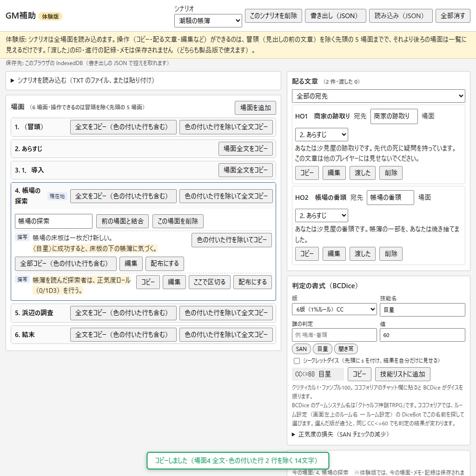Screen dimensions: 476x476
Task: Click the 値 field showing 60
Action: pos(422,335)
